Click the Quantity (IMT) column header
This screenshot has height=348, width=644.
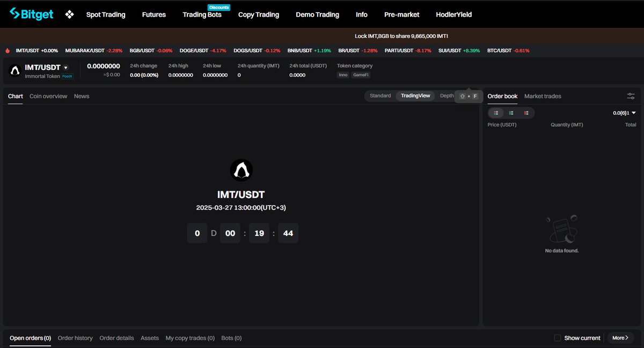567,125
